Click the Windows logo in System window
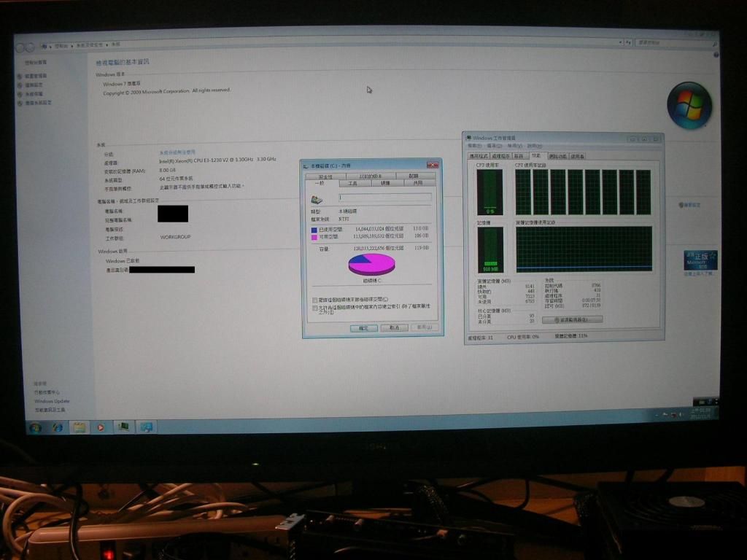 point(689,105)
